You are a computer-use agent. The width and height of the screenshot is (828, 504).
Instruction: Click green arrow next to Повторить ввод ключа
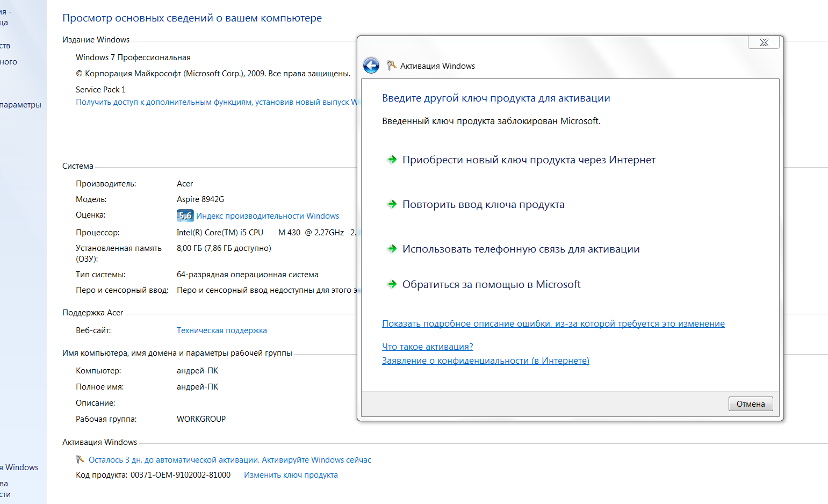pyautogui.click(x=392, y=204)
